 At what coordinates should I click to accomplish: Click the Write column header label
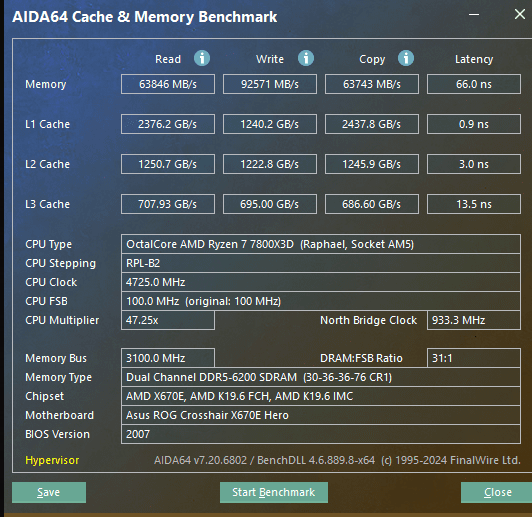pos(270,59)
